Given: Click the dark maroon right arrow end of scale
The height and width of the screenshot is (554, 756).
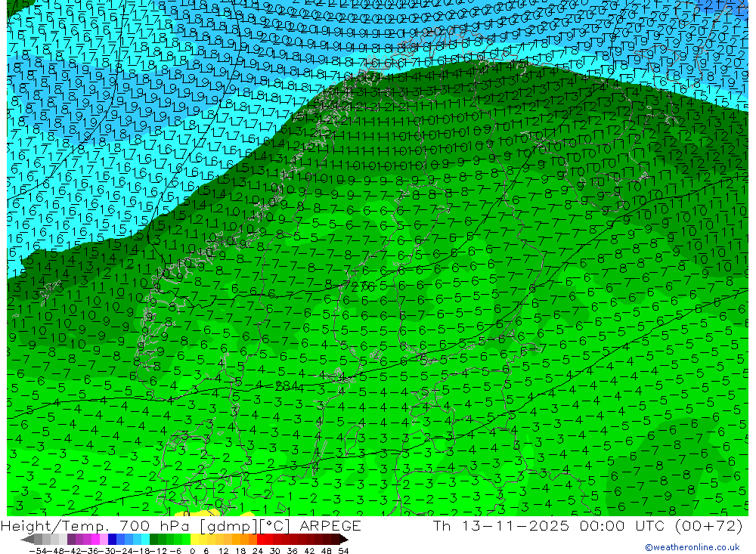Looking at the screenshot, I should [344, 540].
